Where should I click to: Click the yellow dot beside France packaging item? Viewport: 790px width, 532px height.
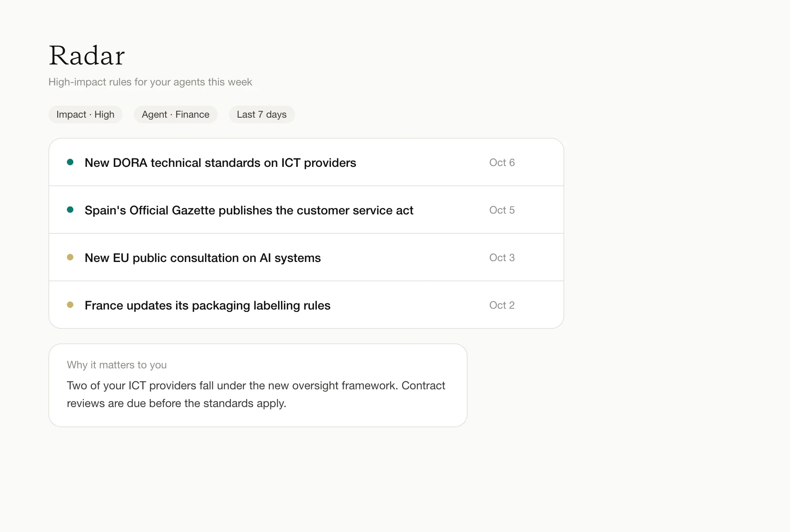tap(70, 305)
